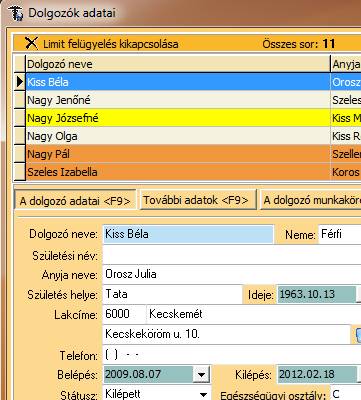Click the row indicator arrow beside Kiss Béla
361x400 pixels.
click(20, 82)
